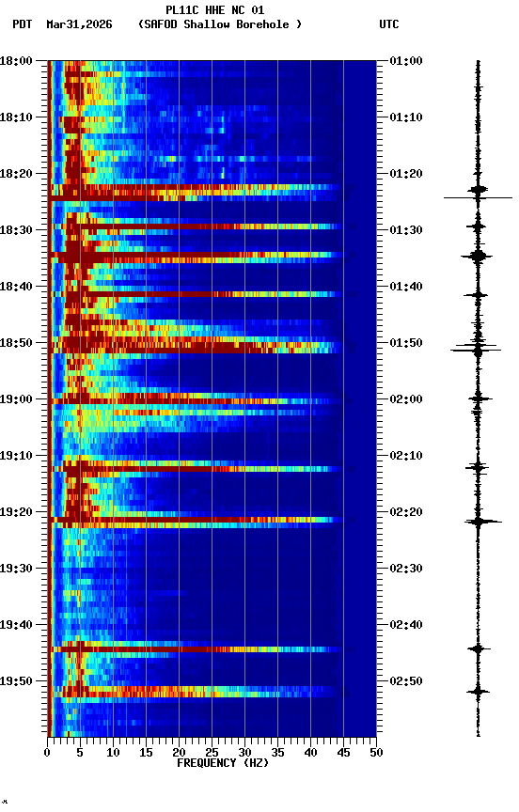This screenshot has height=812, width=519.
Task: Click the '18:40' PDT time label
Action: 16,287
